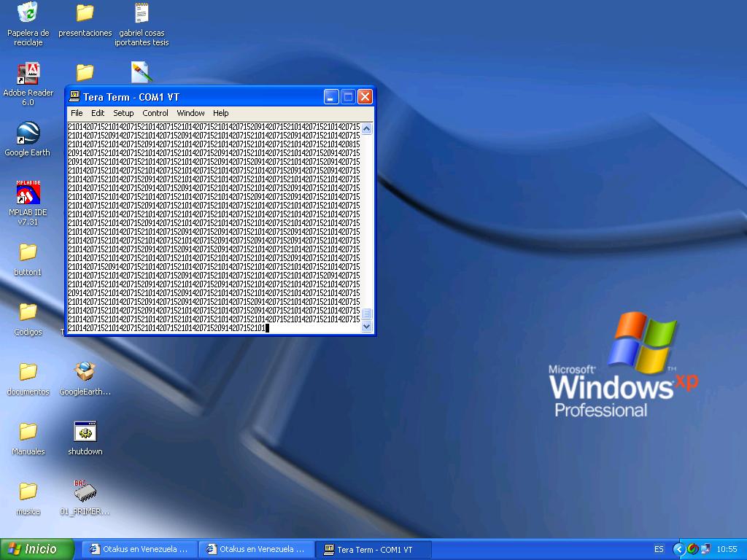The image size is (747, 560).
Task: Select the Google Earth desktop icon
Action: coord(28,134)
